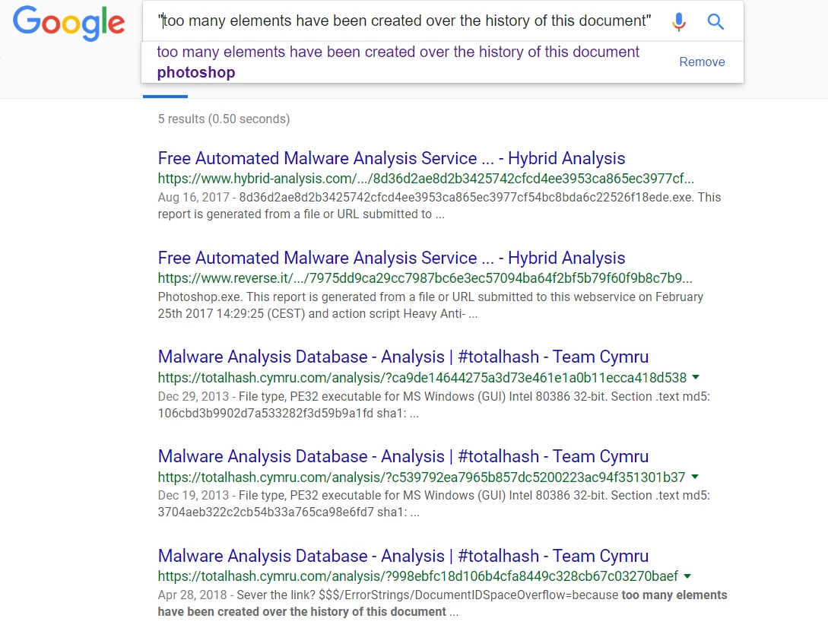Viewport: 828px width, 644px height.
Task: Open totalhash URL ending 351301b37
Action: tap(421, 477)
